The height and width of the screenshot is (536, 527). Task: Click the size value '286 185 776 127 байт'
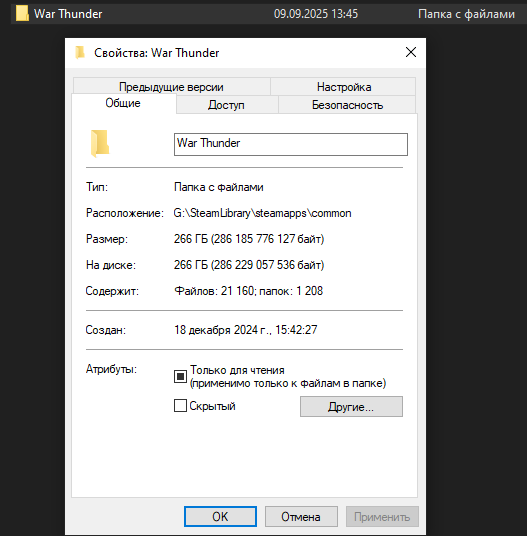click(268, 239)
